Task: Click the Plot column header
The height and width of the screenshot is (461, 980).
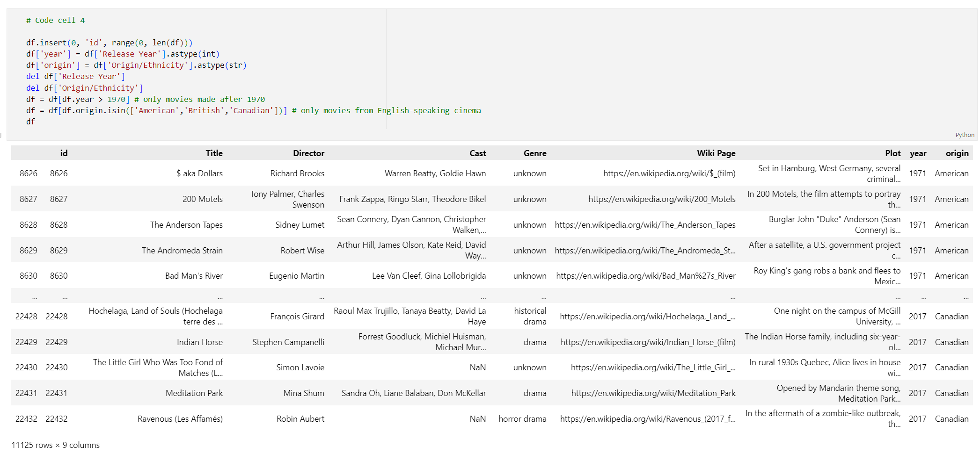Action: point(892,153)
